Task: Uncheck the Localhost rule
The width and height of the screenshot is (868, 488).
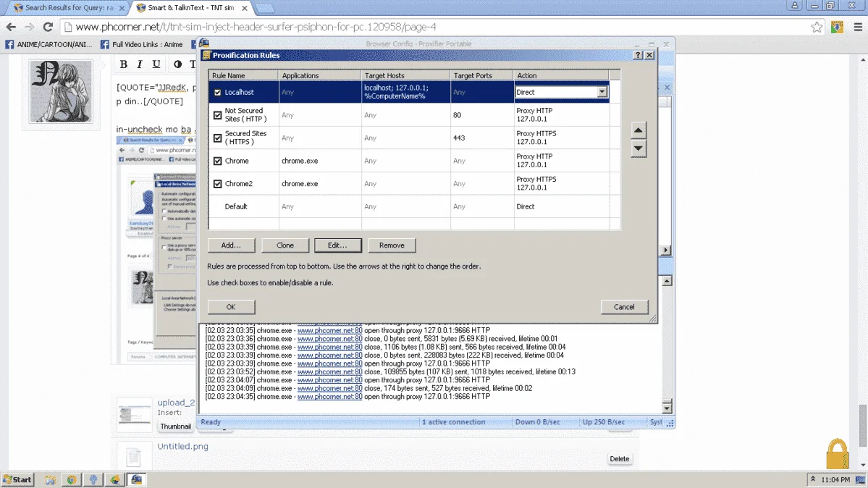Action: click(x=218, y=93)
